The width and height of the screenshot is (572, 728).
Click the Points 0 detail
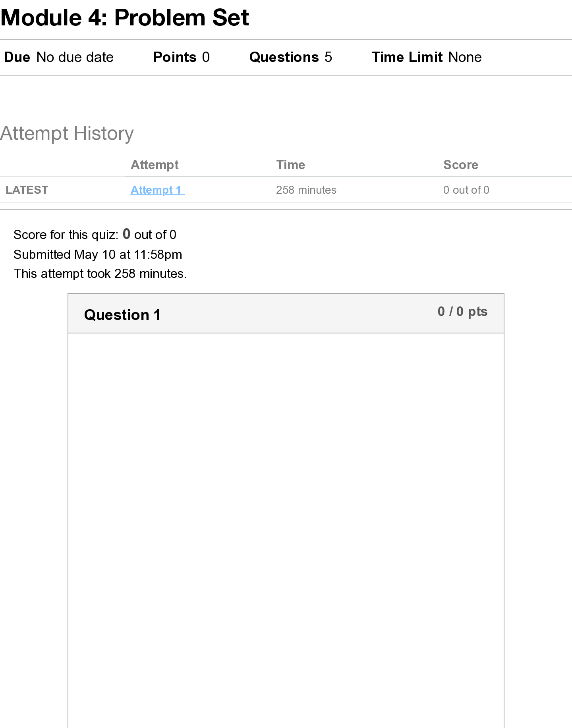pos(181,57)
